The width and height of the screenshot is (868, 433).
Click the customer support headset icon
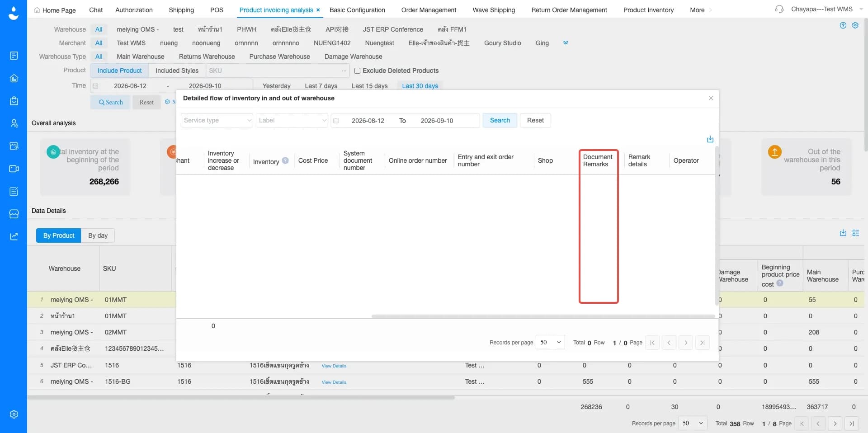[779, 9]
